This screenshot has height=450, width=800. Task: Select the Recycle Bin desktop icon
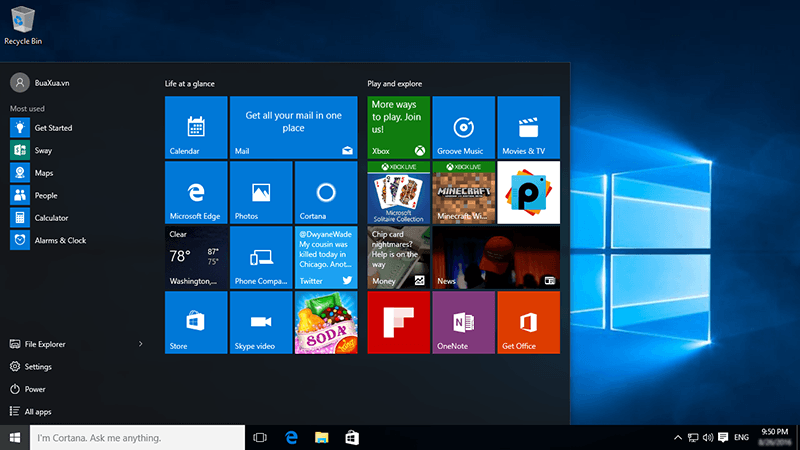point(23,25)
